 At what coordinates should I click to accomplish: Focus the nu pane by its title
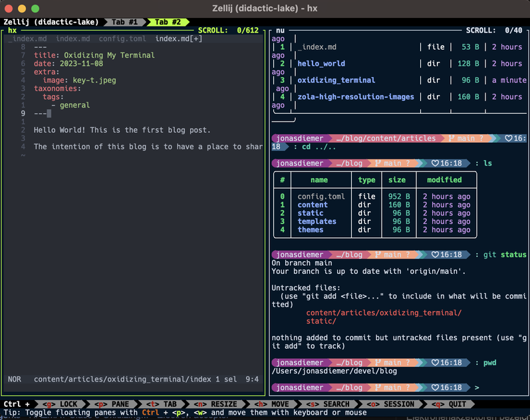pos(280,31)
